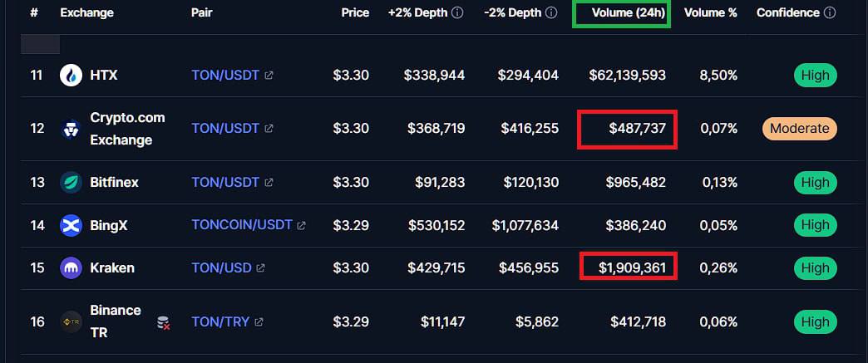Click the Crypto.com Exchange logo icon

(71, 129)
